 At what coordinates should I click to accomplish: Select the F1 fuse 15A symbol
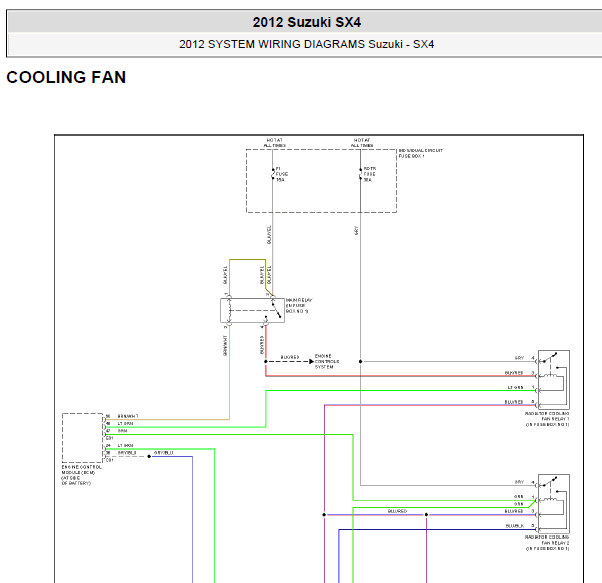tap(273, 174)
